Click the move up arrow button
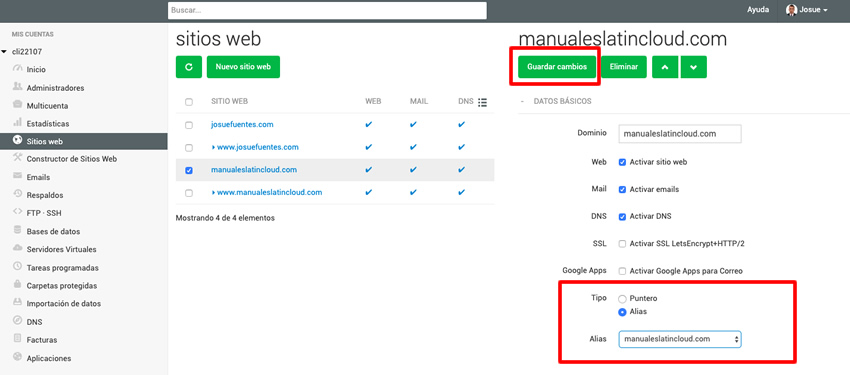 (665, 67)
